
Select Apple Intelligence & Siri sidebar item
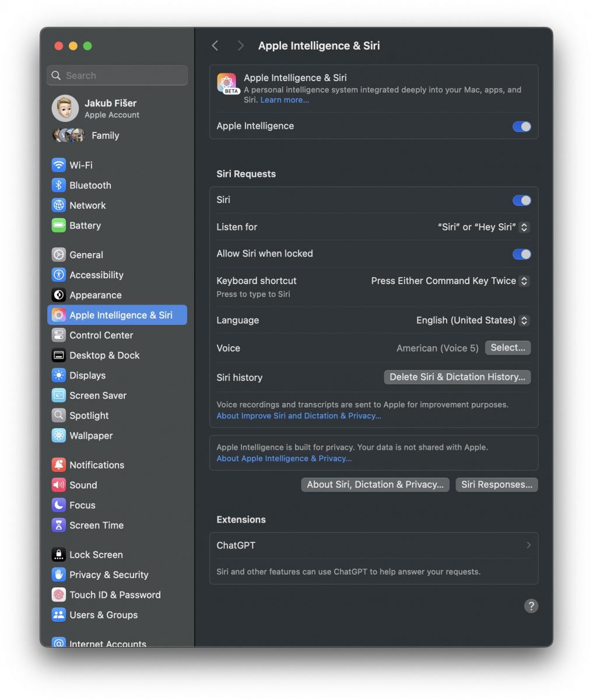pyautogui.click(x=117, y=315)
